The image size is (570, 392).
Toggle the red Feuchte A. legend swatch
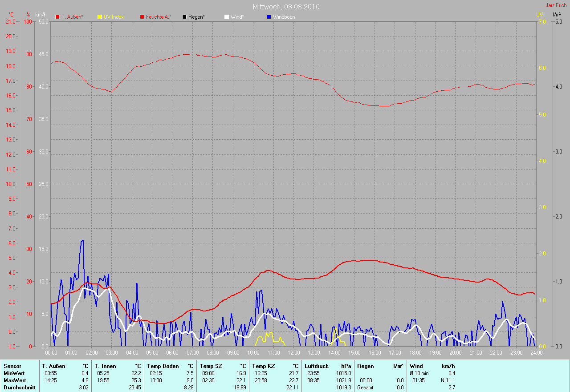pyautogui.click(x=142, y=17)
